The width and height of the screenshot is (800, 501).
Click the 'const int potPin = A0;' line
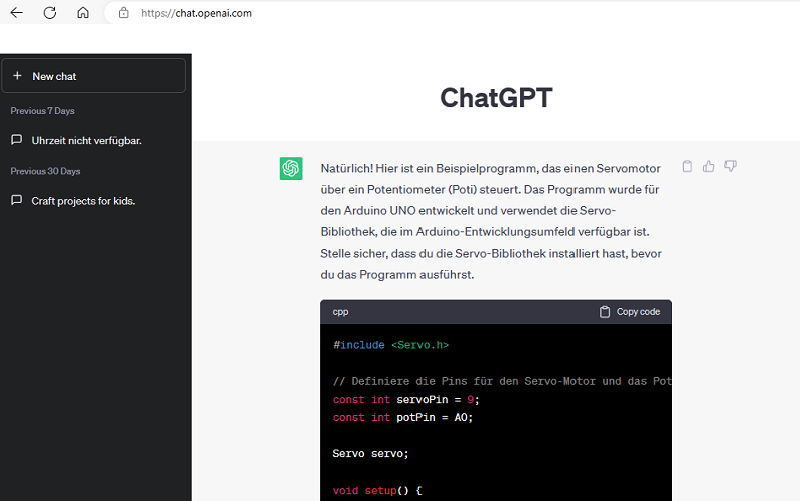pyautogui.click(x=403, y=417)
